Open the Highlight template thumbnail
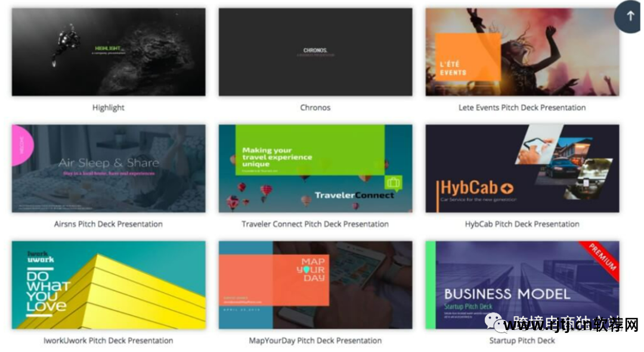 coord(109,52)
